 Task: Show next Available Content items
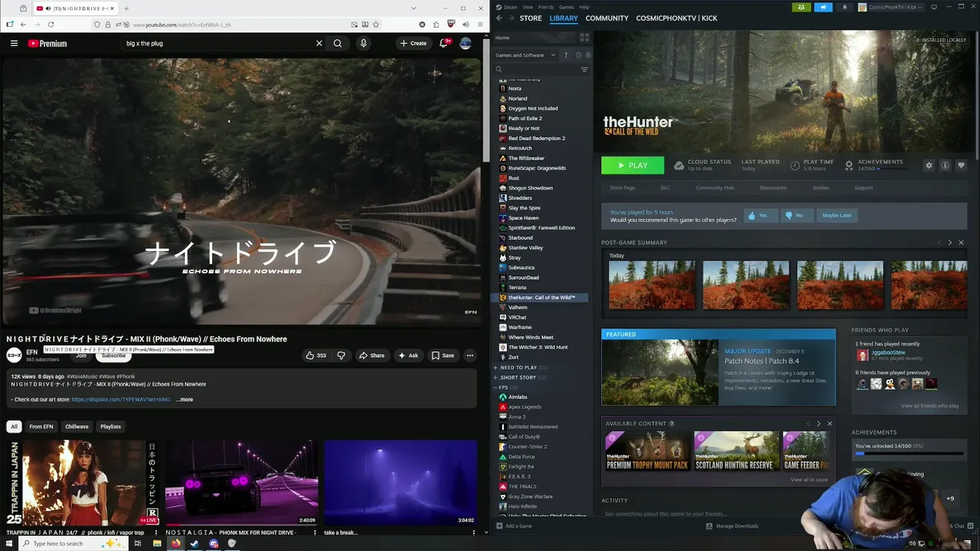coord(818,423)
